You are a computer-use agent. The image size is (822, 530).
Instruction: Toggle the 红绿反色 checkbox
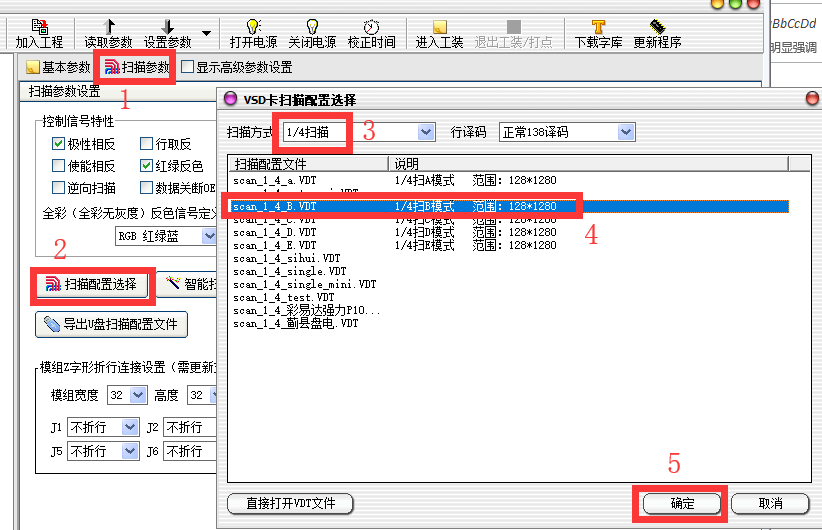click(x=147, y=166)
